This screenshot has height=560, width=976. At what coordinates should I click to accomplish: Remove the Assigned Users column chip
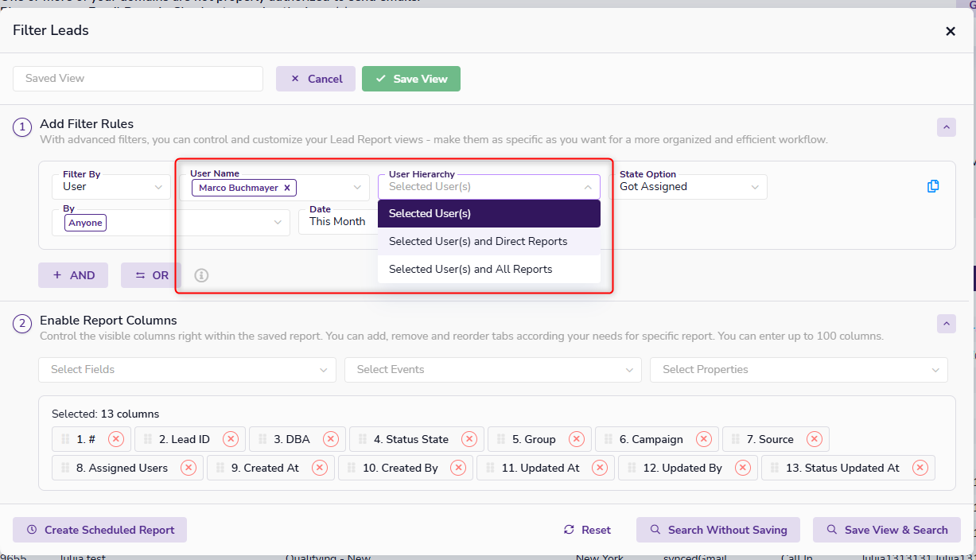(189, 468)
